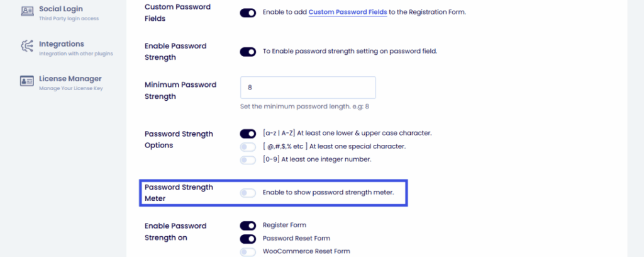Open the Integrations menu item
Image resolution: width=644 pixels, height=257 pixels.
click(x=61, y=44)
